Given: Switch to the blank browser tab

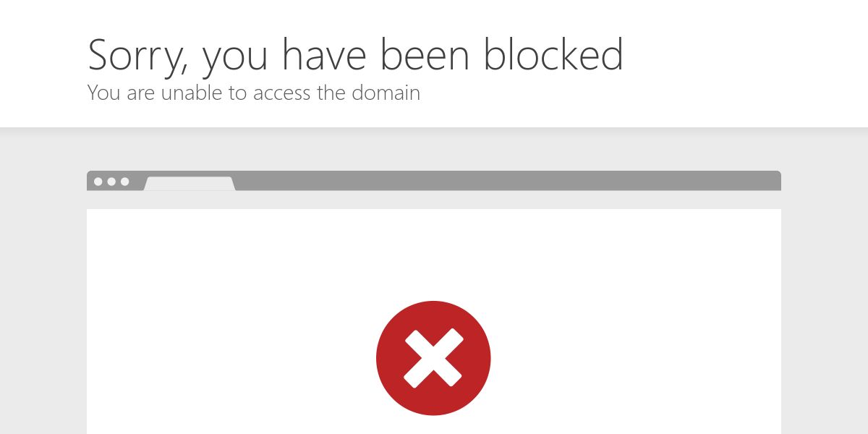Looking at the screenshot, I should point(190,184).
